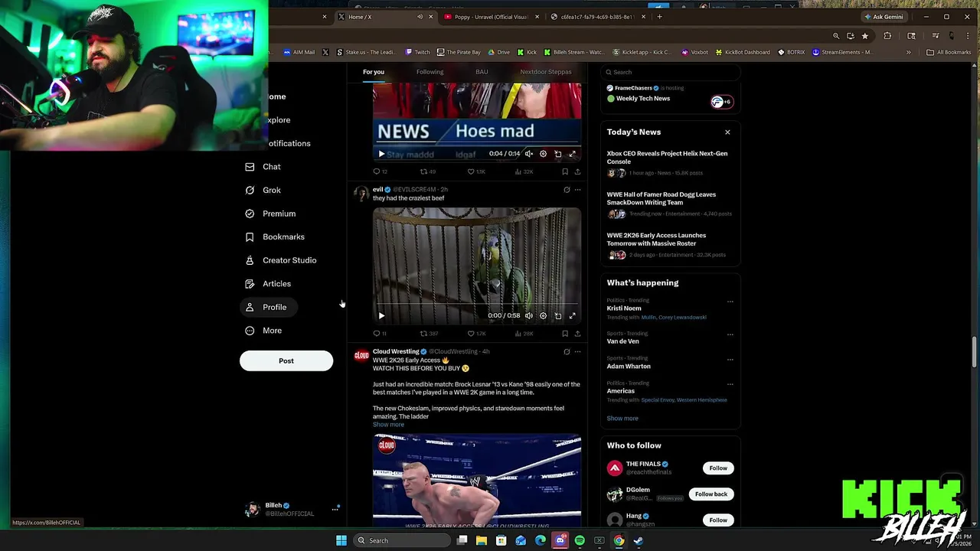Open options for Kristi Noem trend

pyautogui.click(x=730, y=302)
